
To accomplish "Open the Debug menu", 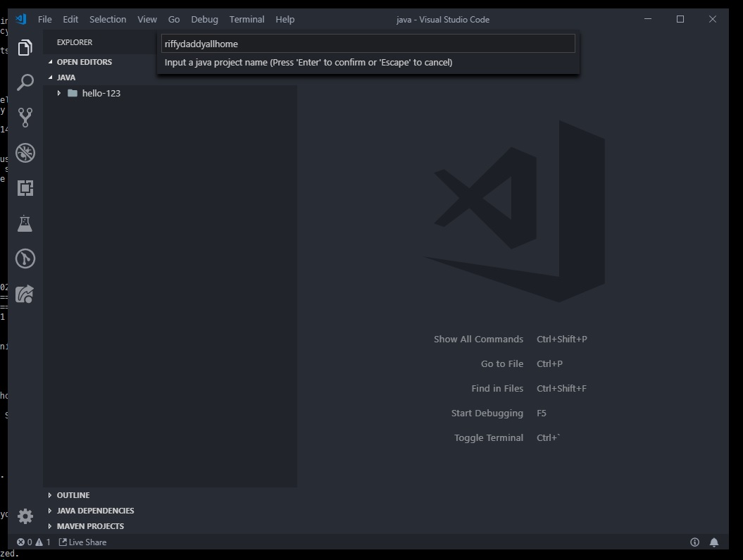I will tap(205, 20).
